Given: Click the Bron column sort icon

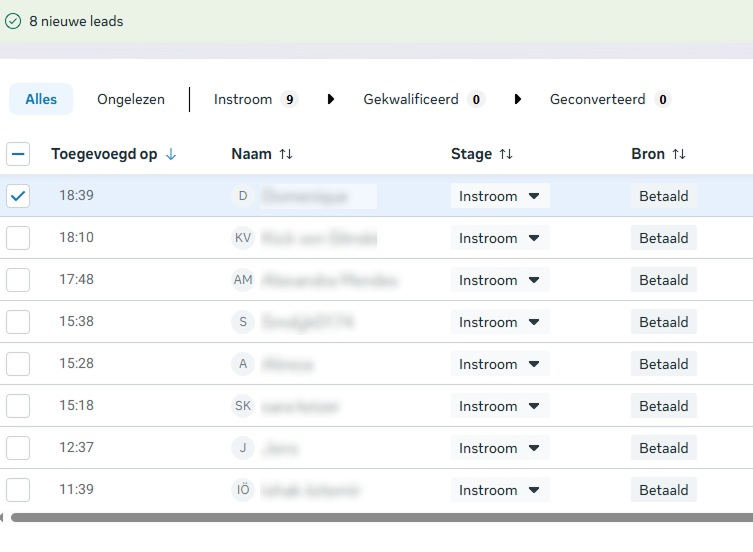Looking at the screenshot, I should (x=679, y=154).
